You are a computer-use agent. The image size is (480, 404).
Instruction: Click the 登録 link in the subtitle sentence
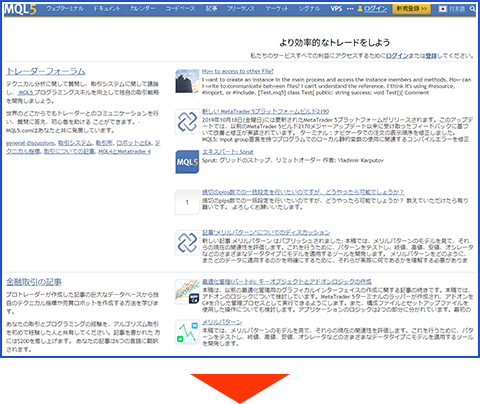tap(431, 56)
